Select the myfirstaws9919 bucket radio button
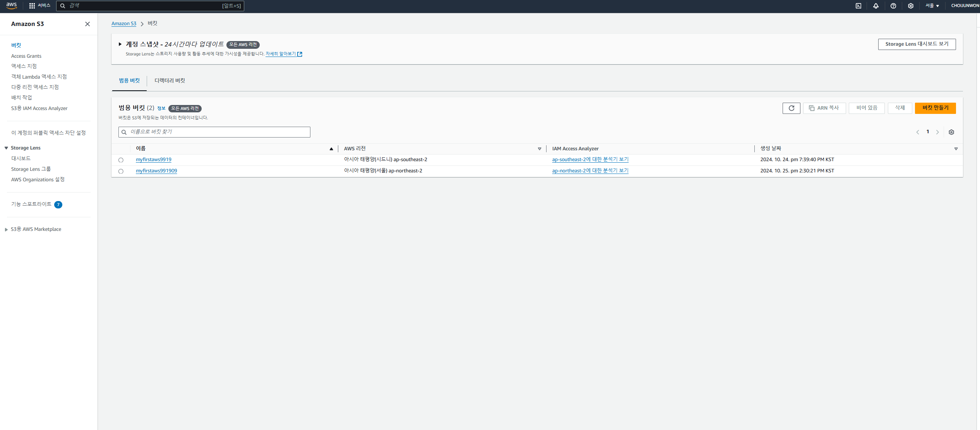 click(121, 160)
